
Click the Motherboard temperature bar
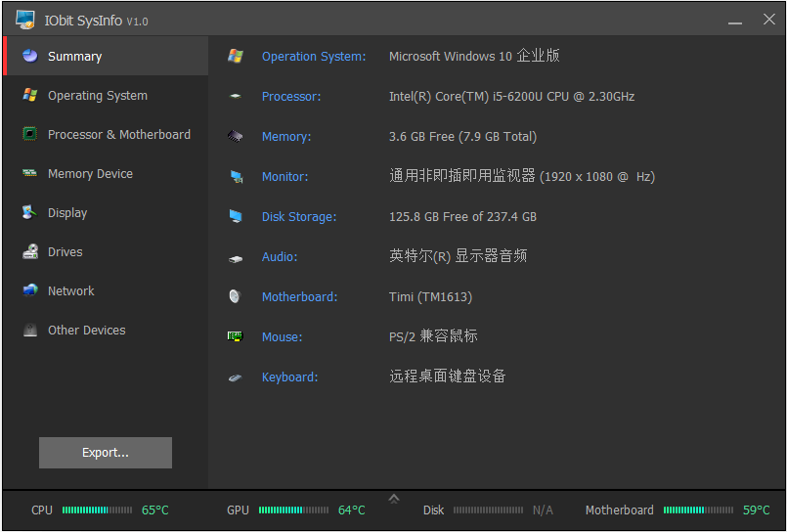(698, 510)
